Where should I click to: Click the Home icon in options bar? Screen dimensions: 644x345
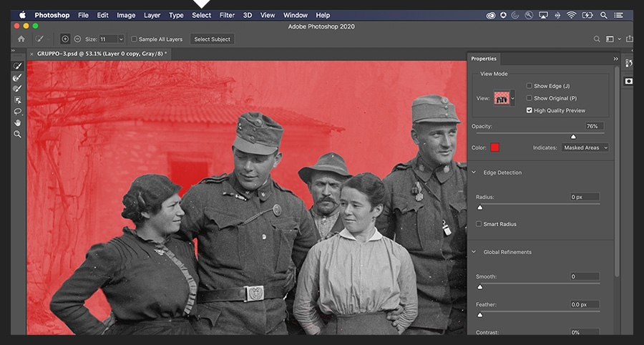[21, 39]
